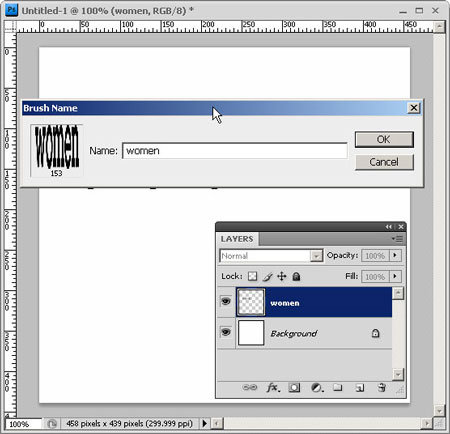The height and width of the screenshot is (434, 450).
Task: Close the Brush Name dialog
Action: click(413, 108)
